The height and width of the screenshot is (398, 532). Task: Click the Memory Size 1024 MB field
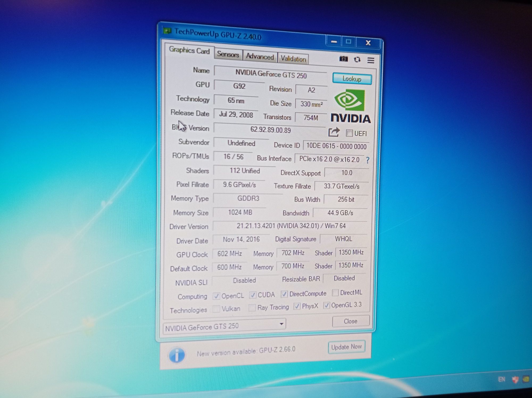coord(240,212)
